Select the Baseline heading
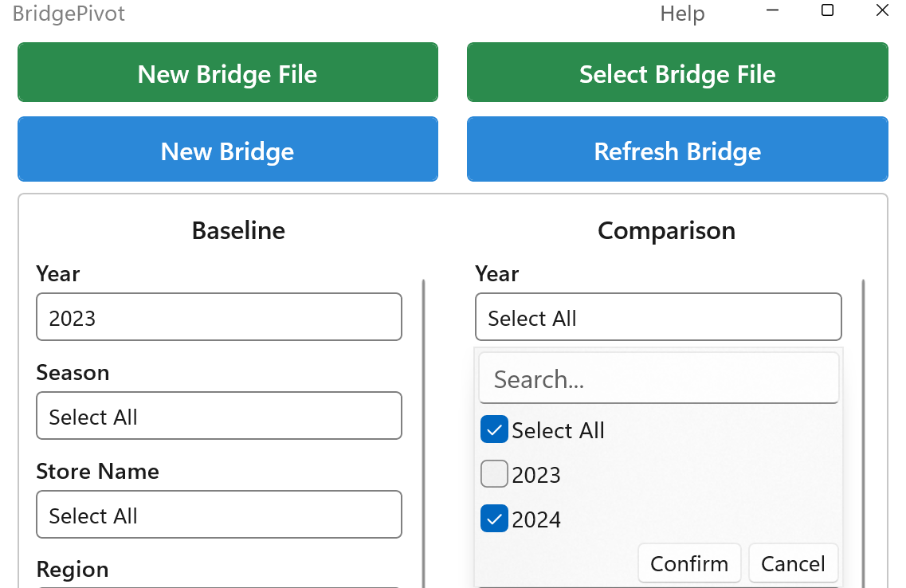 [237, 230]
